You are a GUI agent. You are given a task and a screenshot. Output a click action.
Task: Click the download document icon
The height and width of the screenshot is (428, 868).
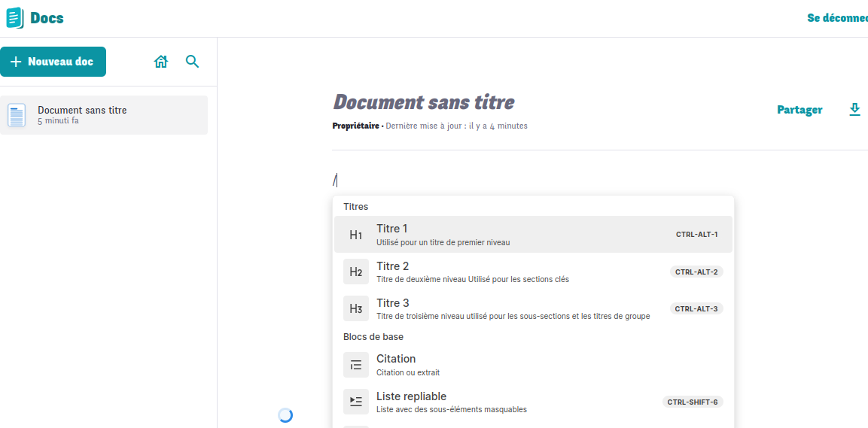[854, 110]
